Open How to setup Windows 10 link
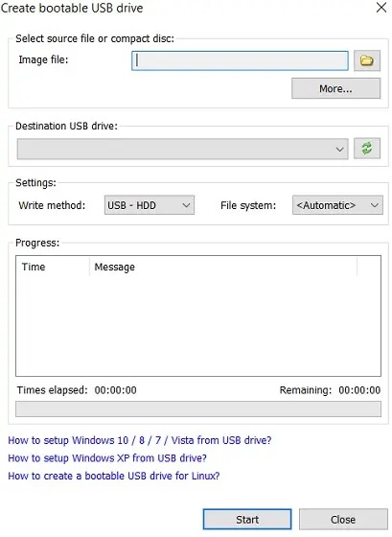 [140, 440]
